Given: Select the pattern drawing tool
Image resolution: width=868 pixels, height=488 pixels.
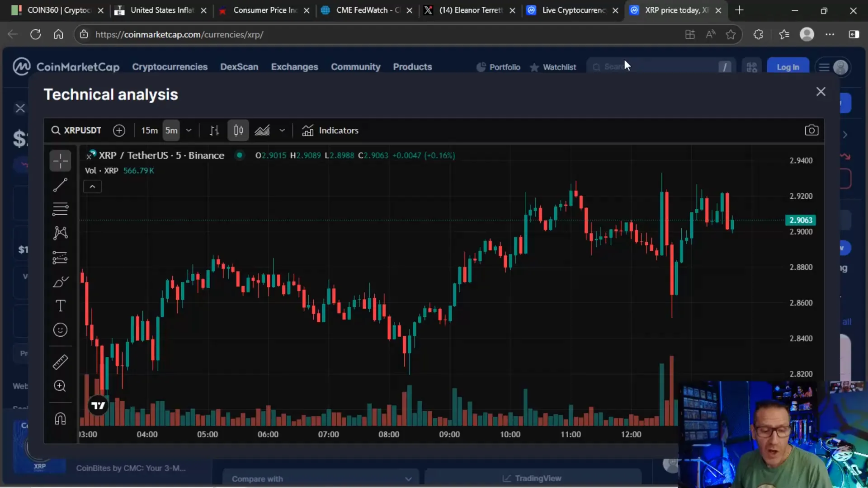Looking at the screenshot, I should click(x=60, y=233).
